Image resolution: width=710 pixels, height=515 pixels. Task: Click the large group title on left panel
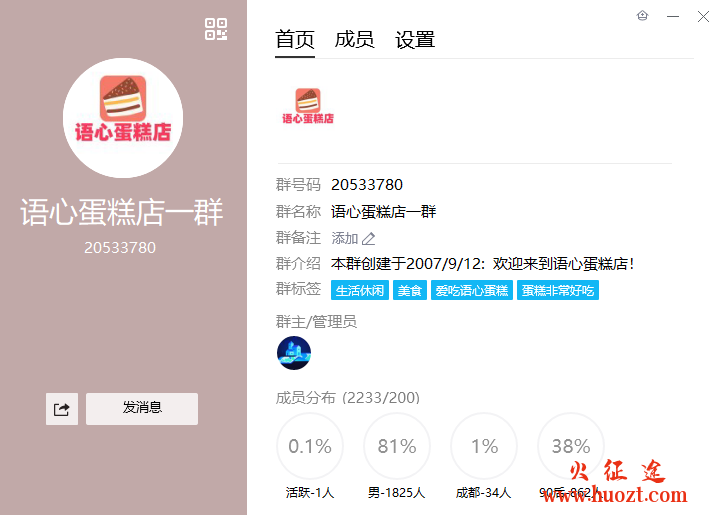click(x=122, y=212)
